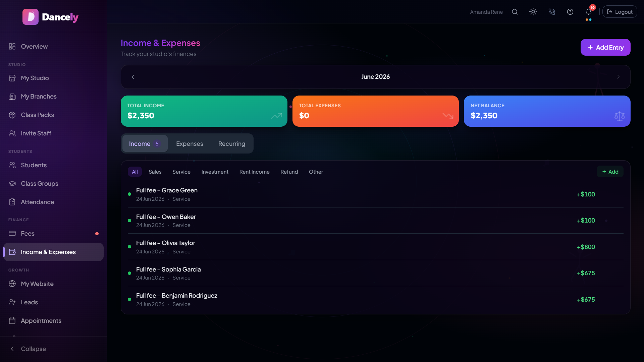Open Leads page in sidebar
The width and height of the screenshot is (644, 362).
(x=54, y=302)
